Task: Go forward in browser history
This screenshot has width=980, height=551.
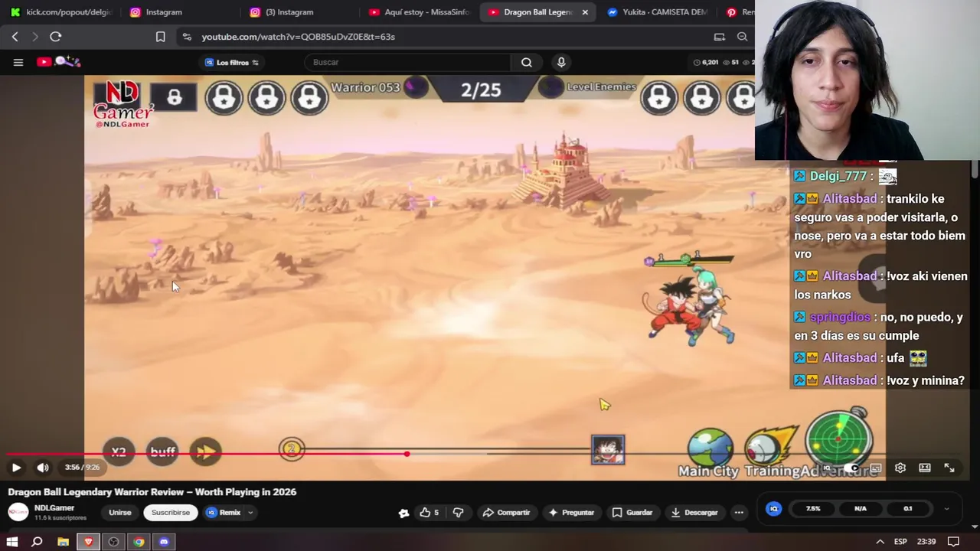Action: pyautogui.click(x=34, y=37)
